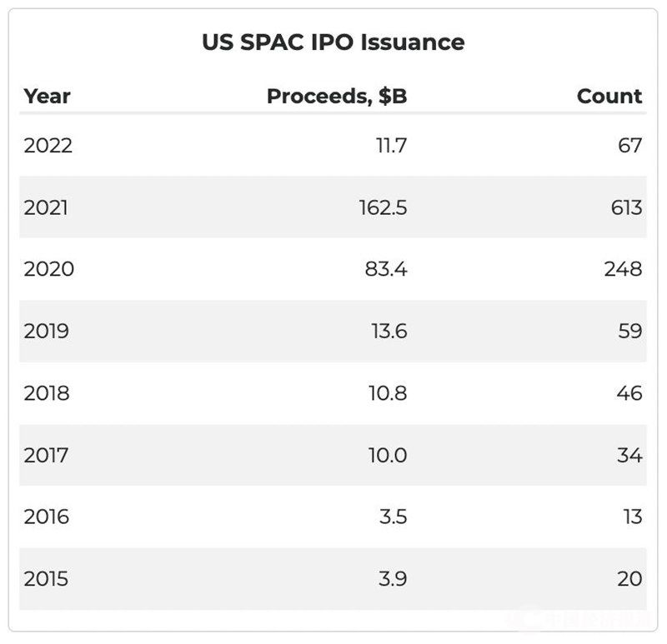
Task: Select the 2019 year cell
Action: (x=47, y=332)
